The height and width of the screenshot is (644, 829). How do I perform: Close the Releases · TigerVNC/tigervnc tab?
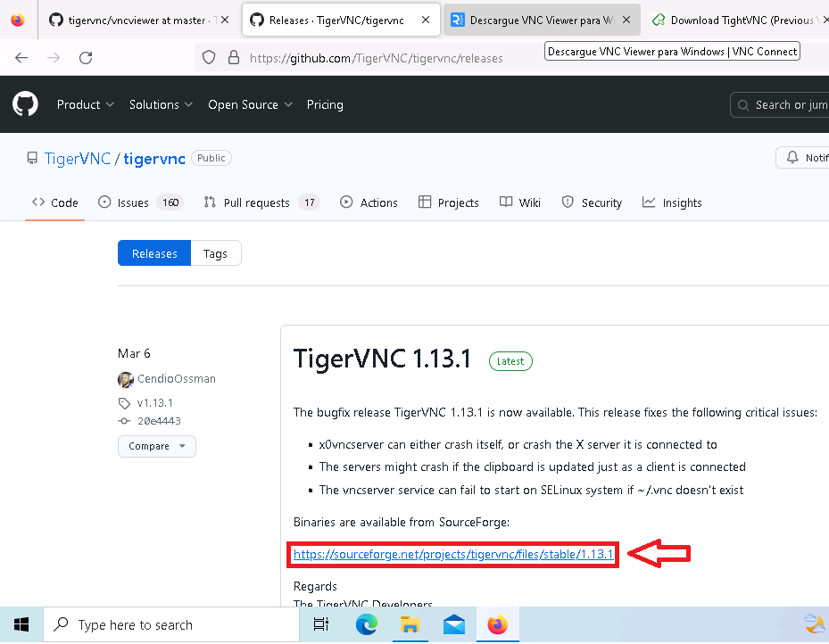coord(426,21)
